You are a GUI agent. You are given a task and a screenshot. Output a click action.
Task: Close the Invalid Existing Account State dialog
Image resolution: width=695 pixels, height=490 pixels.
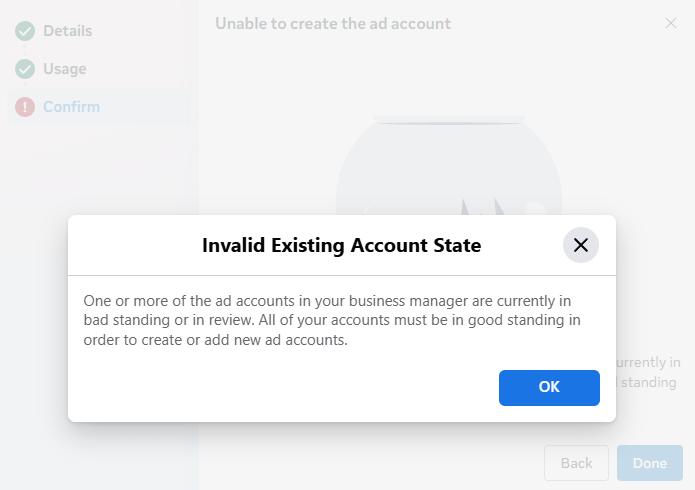(x=581, y=245)
